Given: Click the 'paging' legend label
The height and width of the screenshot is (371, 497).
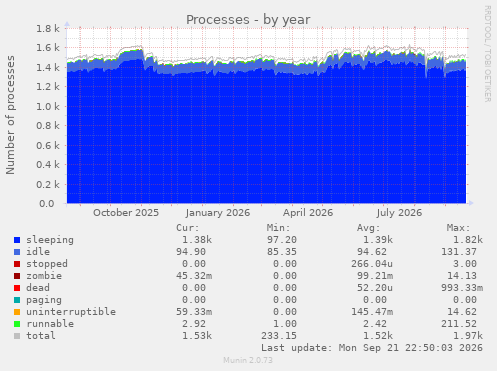Looking at the screenshot, I should point(44,300).
